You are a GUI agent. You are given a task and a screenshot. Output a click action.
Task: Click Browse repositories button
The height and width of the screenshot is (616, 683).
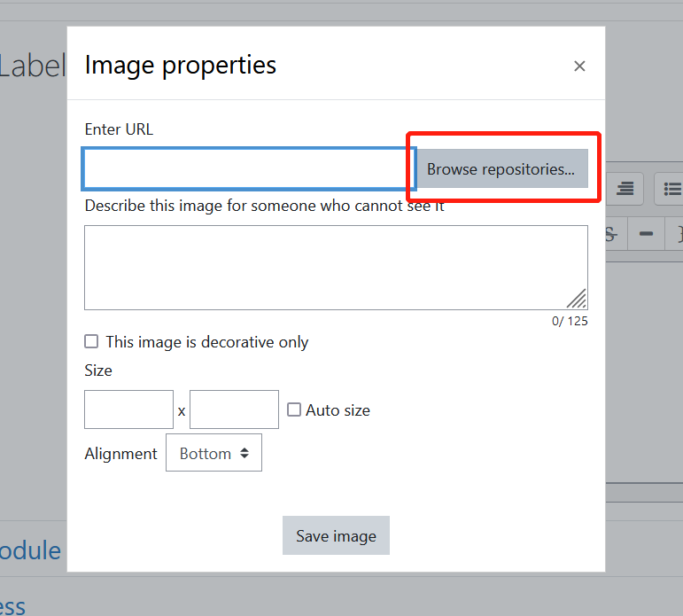501,168
